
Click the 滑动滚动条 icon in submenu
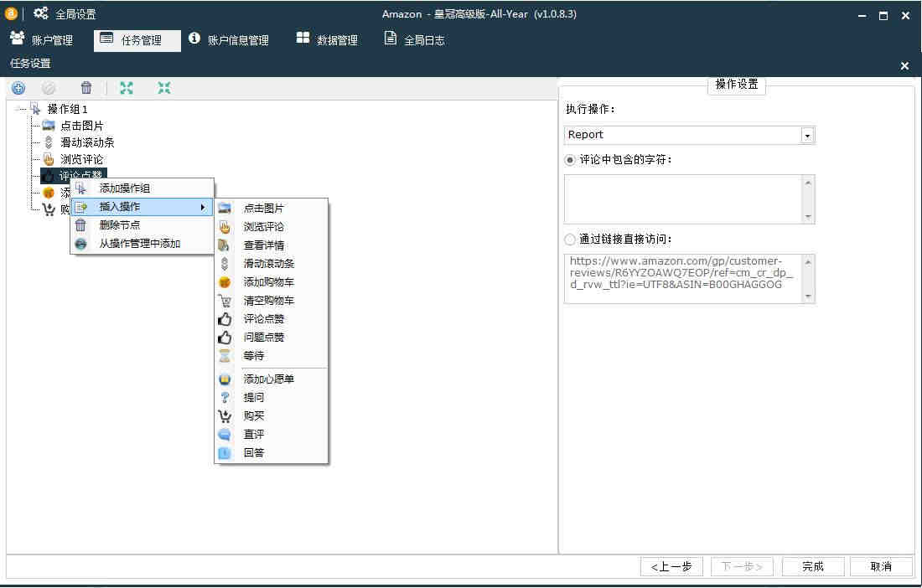coord(224,264)
